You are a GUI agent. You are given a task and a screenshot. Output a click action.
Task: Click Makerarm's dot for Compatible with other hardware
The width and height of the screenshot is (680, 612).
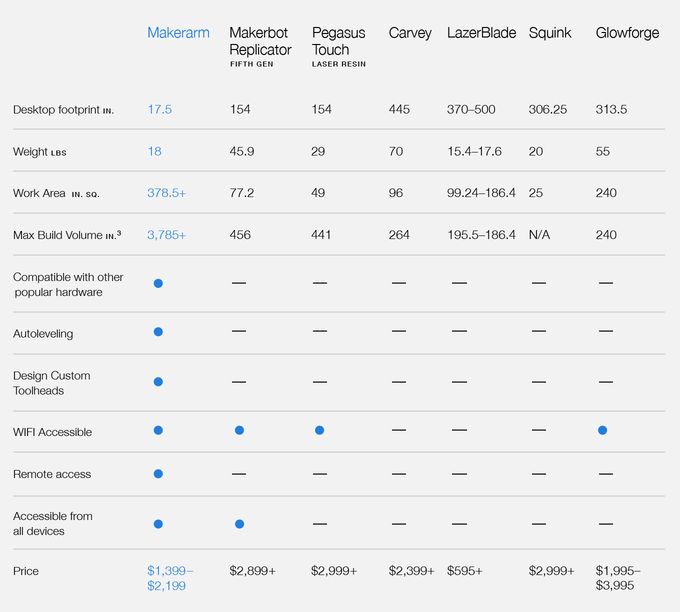(x=158, y=284)
